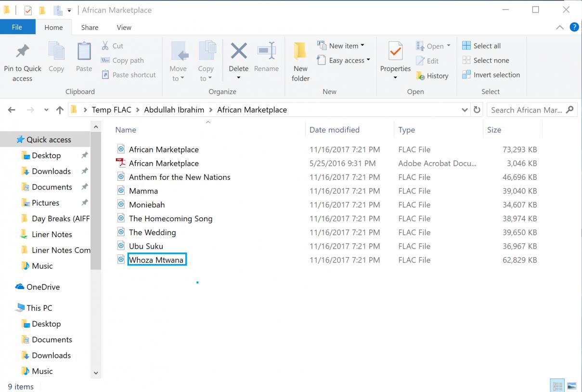The height and width of the screenshot is (392, 582).
Task: Open the File menu tab
Action: 17,27
